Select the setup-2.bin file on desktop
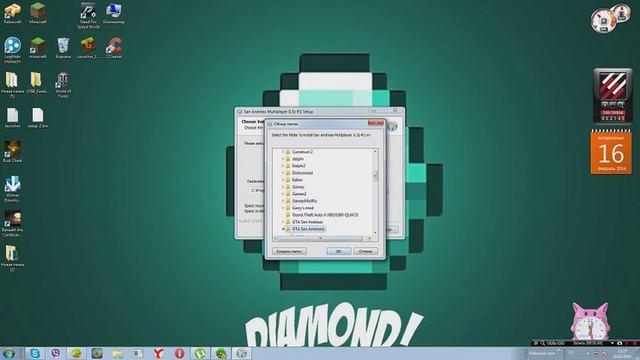The height and width of the screenshot is (360, 640). point(38,118)
